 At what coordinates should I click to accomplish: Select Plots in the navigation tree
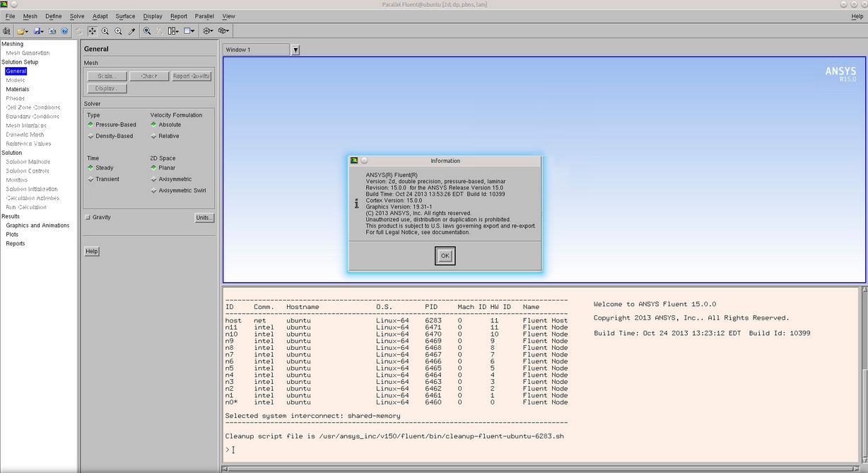coord(12,235)
